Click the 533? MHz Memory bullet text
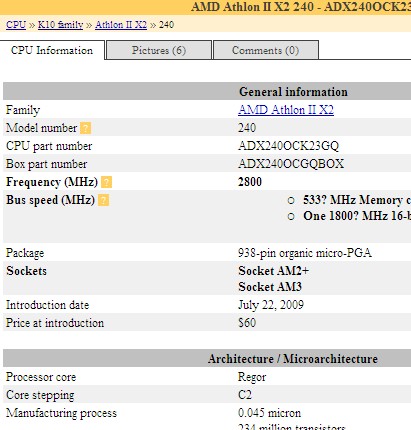The height and width of the screenshot is (430, 411). pos(357,200)
